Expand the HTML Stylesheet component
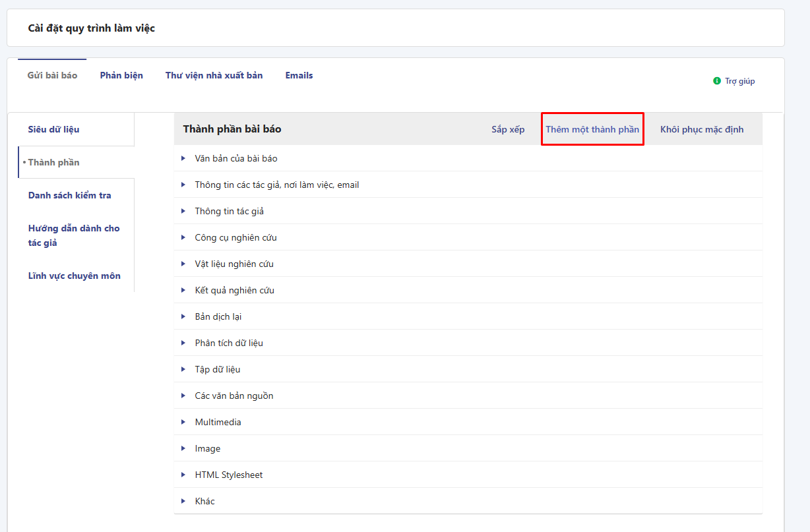 click(183, 475)
